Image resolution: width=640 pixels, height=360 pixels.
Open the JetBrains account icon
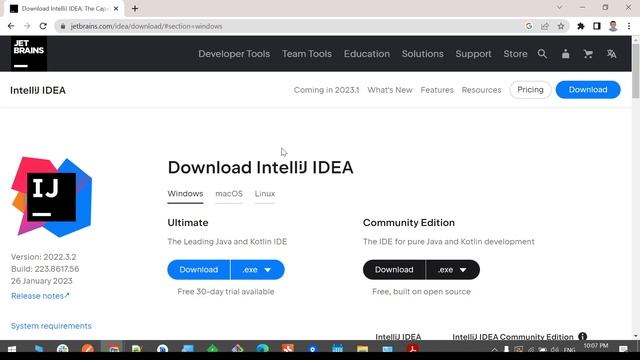pyautogui.click(x=565, y=54)
